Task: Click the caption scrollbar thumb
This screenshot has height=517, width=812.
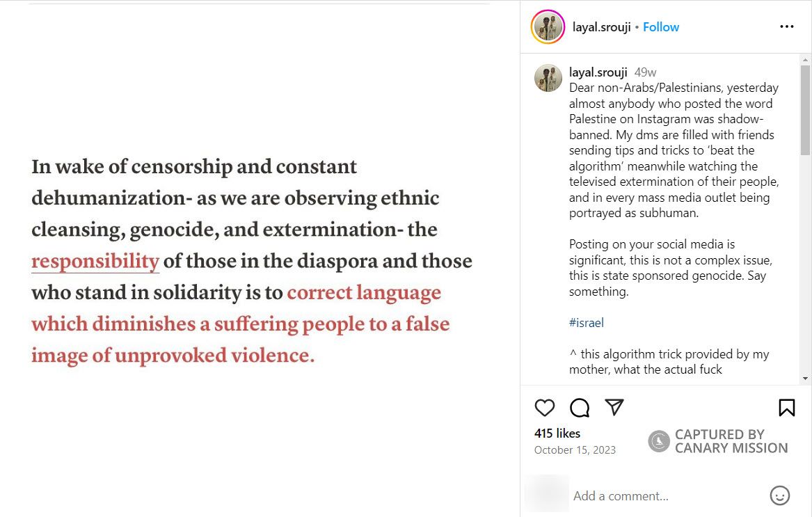Action: click(805, 110)
